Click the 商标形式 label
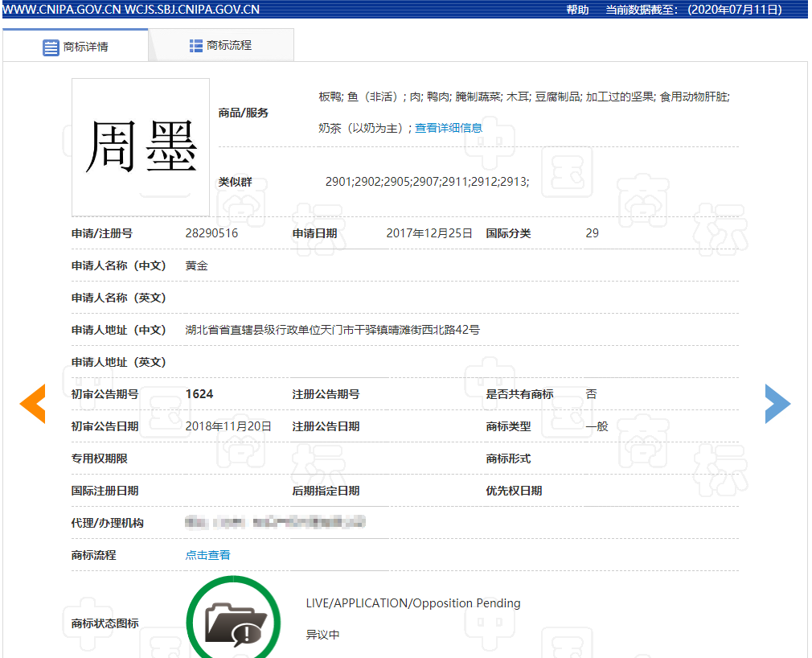 [x=509, y=459]
